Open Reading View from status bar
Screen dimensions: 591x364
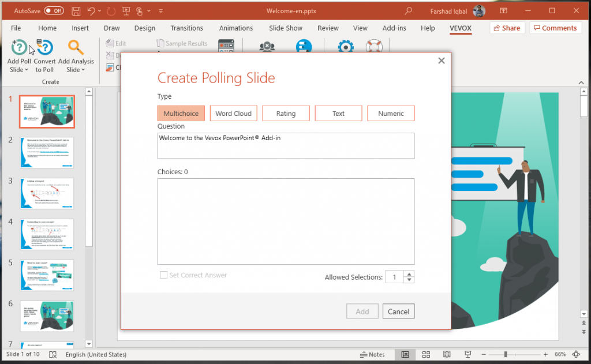(447, 354)
